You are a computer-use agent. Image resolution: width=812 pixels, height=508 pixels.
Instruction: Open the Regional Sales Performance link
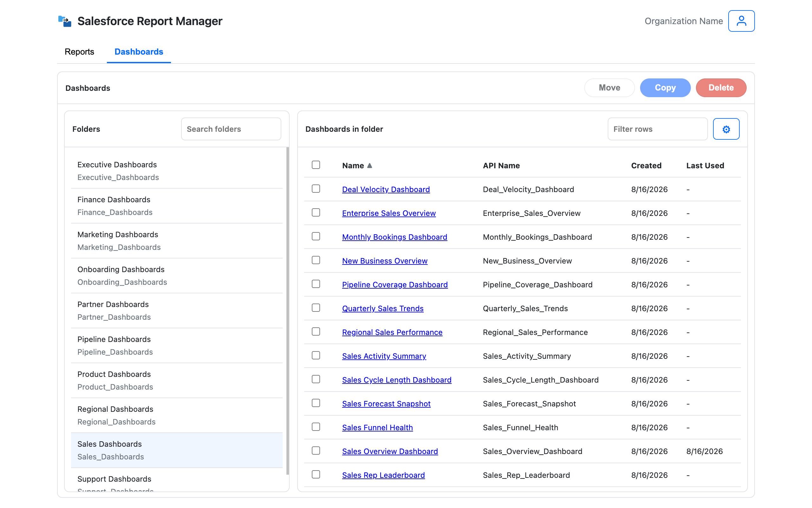[392, 333]
